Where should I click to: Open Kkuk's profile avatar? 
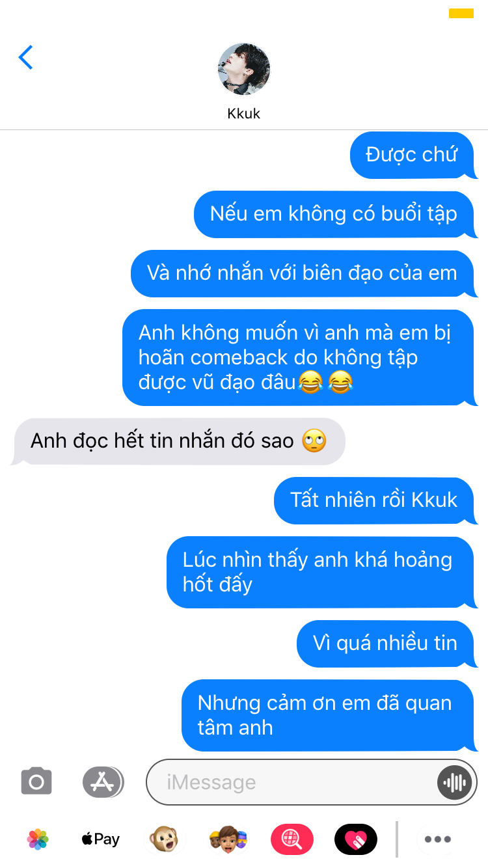(244, 69)
